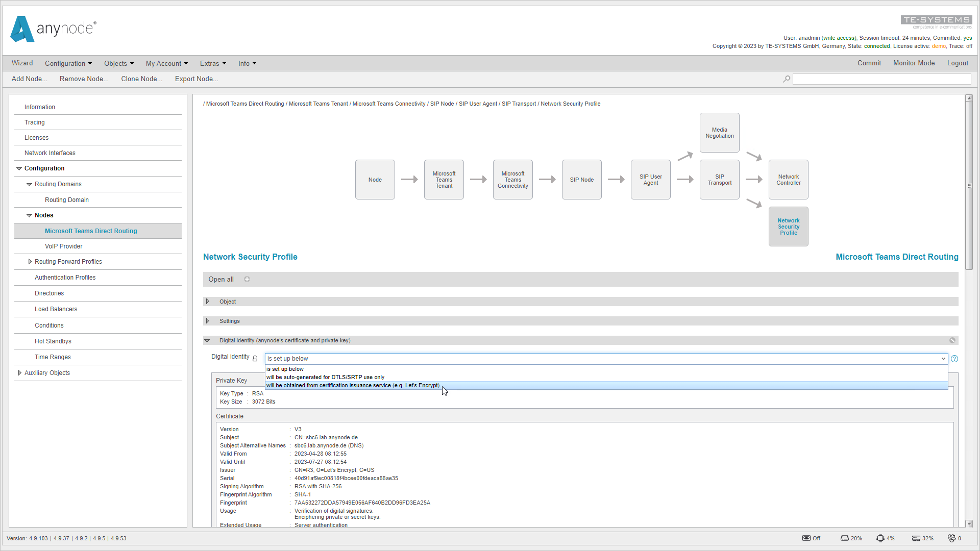Viewport: 980px width, 551px height.
Task: Expand Auxiliary Objects tree node
Action: [19, 373]
